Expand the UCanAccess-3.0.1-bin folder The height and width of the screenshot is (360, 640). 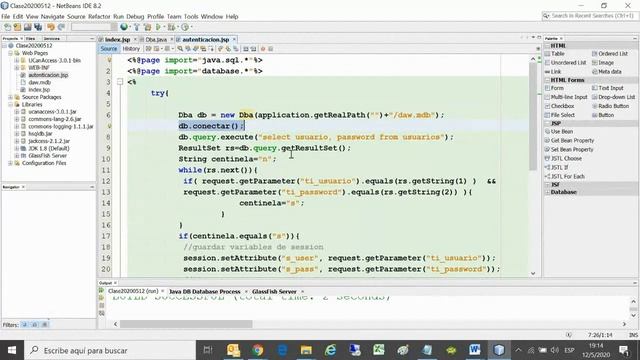[17, 60]
